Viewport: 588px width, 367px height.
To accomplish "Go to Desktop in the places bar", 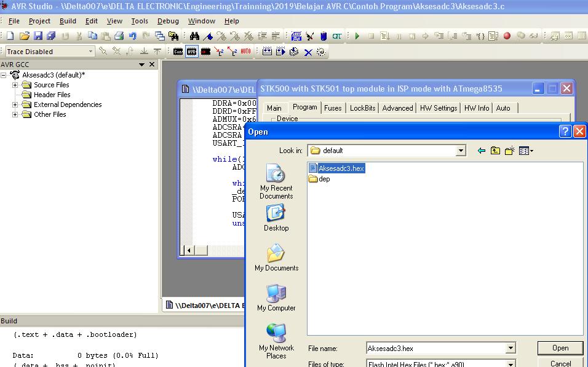I will coord(276,218).
